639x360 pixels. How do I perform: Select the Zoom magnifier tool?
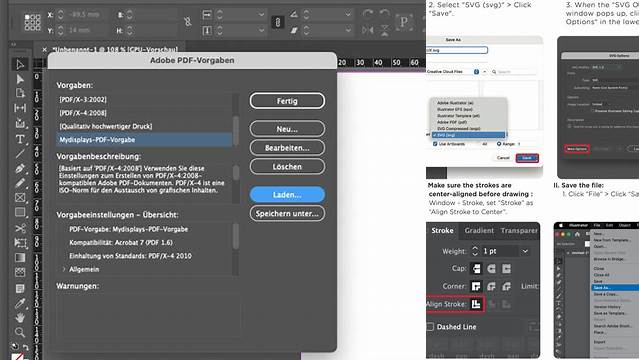pos(20,332)
